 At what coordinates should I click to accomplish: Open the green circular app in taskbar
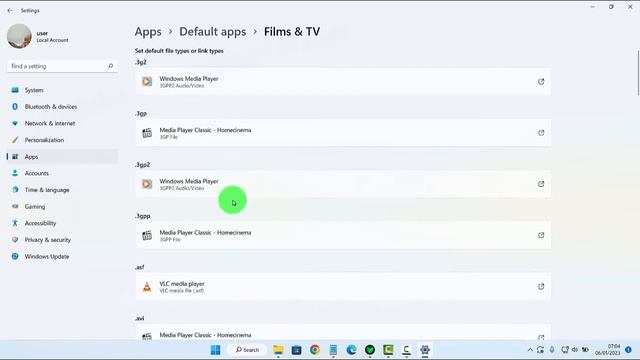370,350
